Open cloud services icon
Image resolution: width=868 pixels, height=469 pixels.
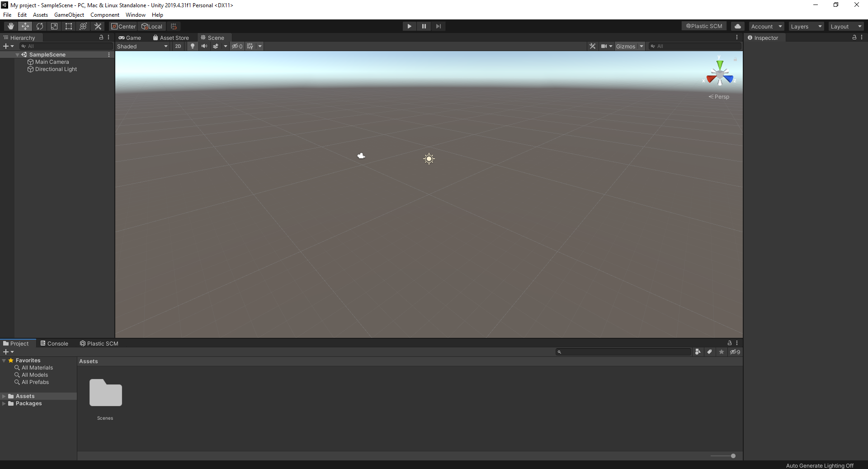click(738, 26)
